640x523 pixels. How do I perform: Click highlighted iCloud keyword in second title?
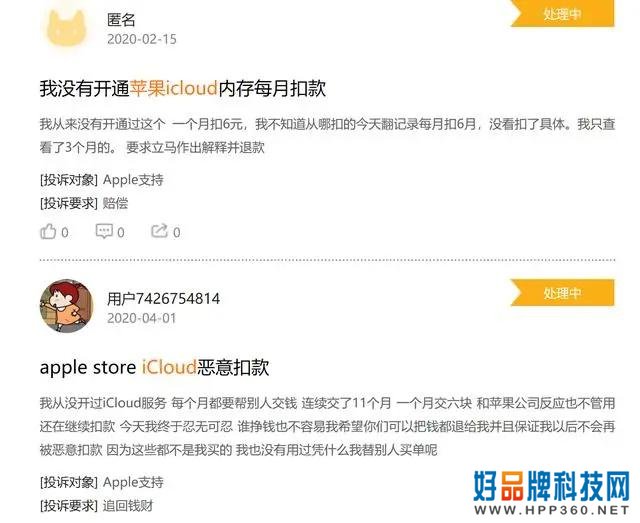click(169, 367)
